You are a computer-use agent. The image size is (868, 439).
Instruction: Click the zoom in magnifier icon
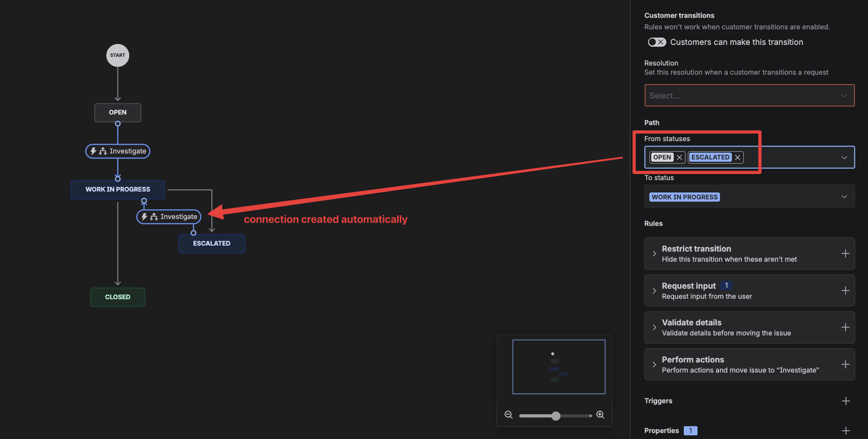(x=600, y=415)
